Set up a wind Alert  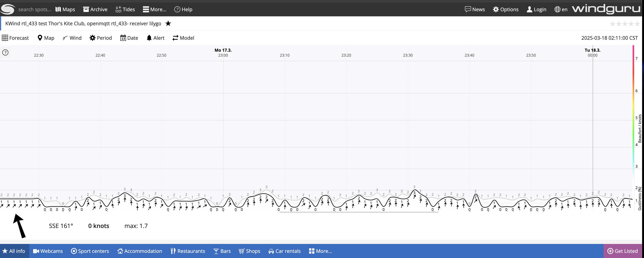(x=155, y=38)
